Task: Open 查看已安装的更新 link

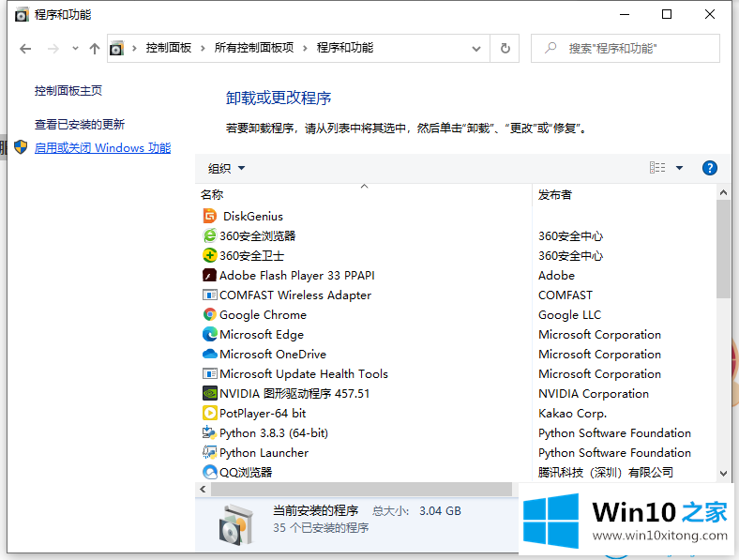Action: pos(80,125)
